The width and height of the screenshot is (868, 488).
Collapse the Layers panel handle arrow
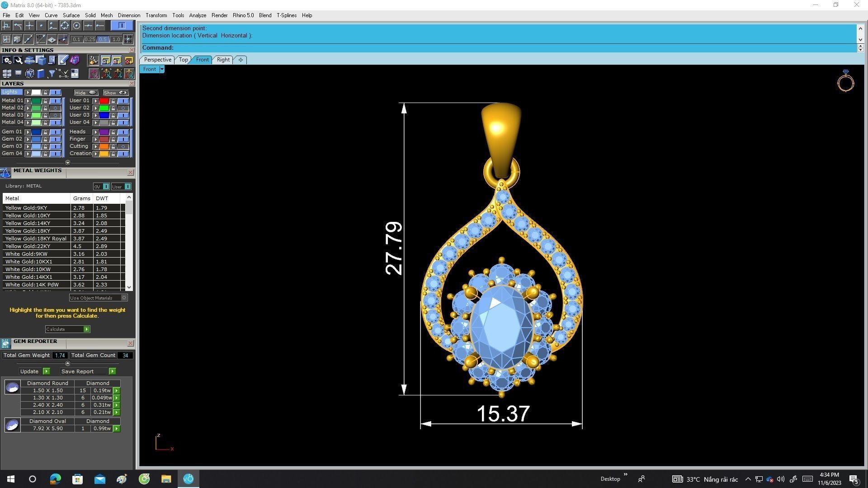pos(68,163)
